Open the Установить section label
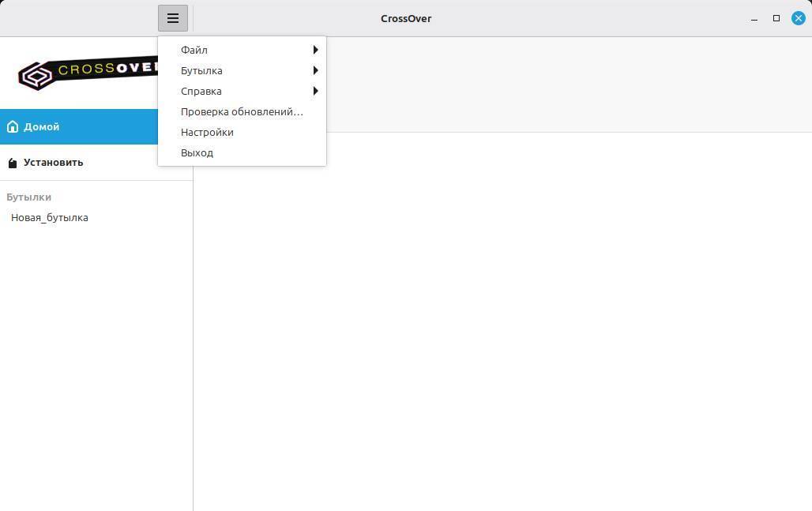This screenshot has width=812, height=511. pos(53,163)
